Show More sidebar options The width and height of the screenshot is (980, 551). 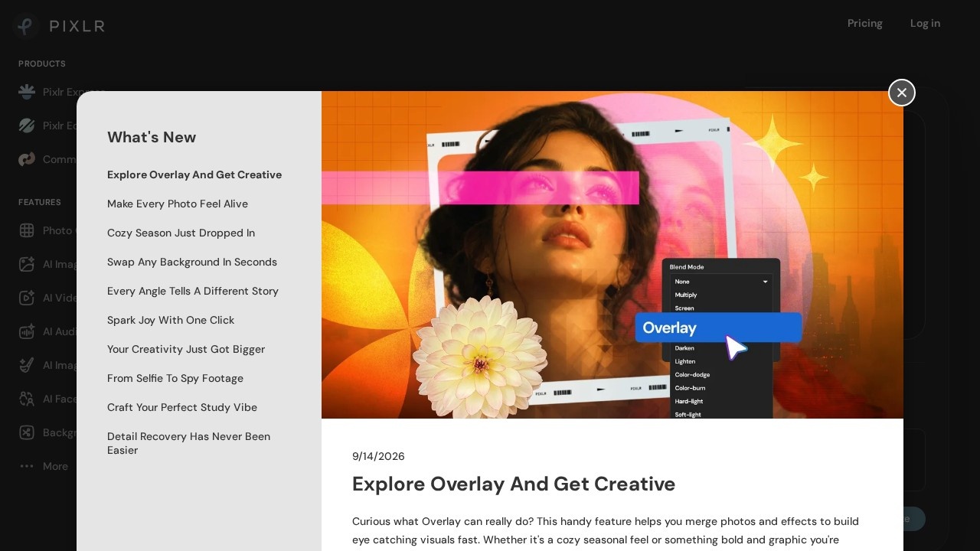coord(44,466)
